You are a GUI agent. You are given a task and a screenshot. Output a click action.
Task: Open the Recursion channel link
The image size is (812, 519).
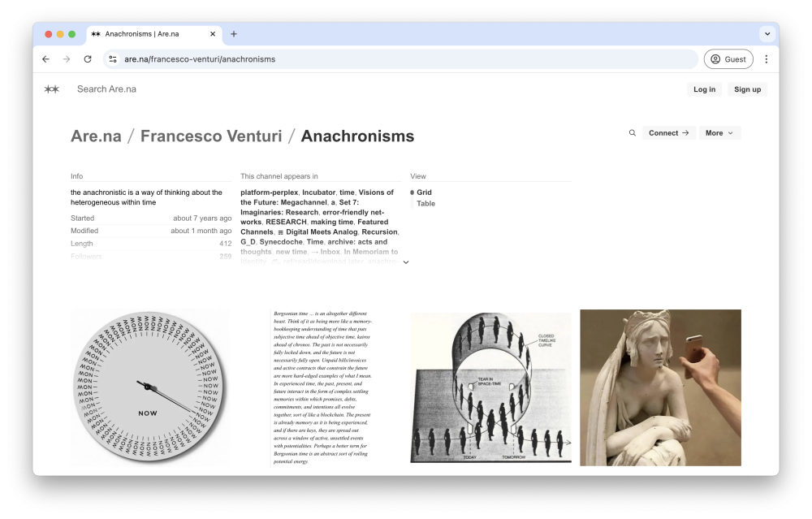(x=379, y=232)
